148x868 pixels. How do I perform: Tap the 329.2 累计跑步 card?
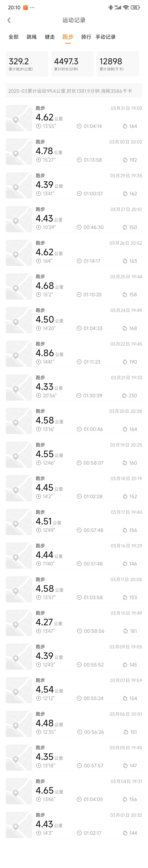pos(27,64)
